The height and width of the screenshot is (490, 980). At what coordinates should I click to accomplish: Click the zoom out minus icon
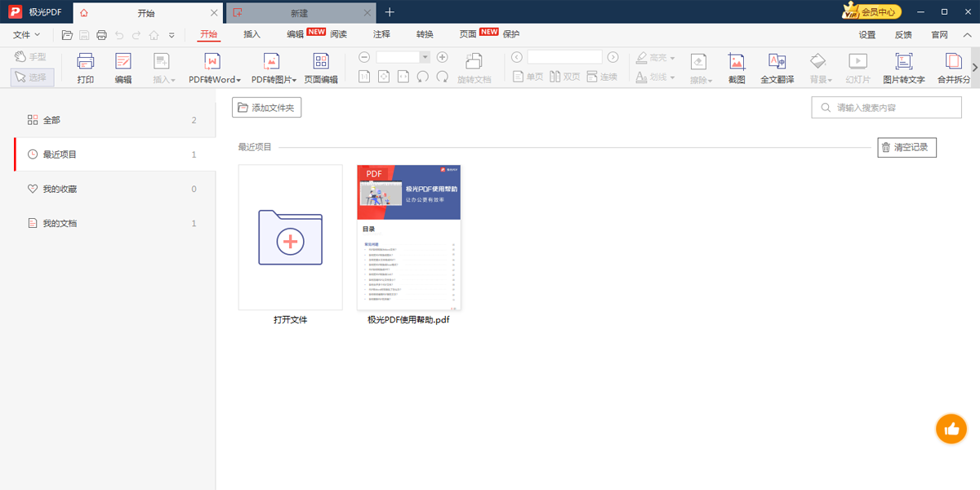(364, 57)
